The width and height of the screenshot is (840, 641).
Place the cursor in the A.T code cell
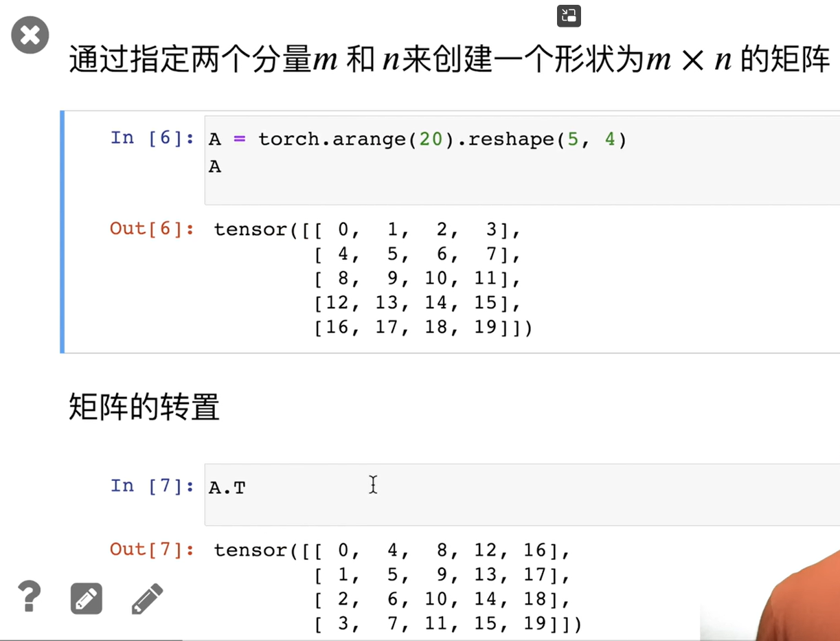pos(522,495)
